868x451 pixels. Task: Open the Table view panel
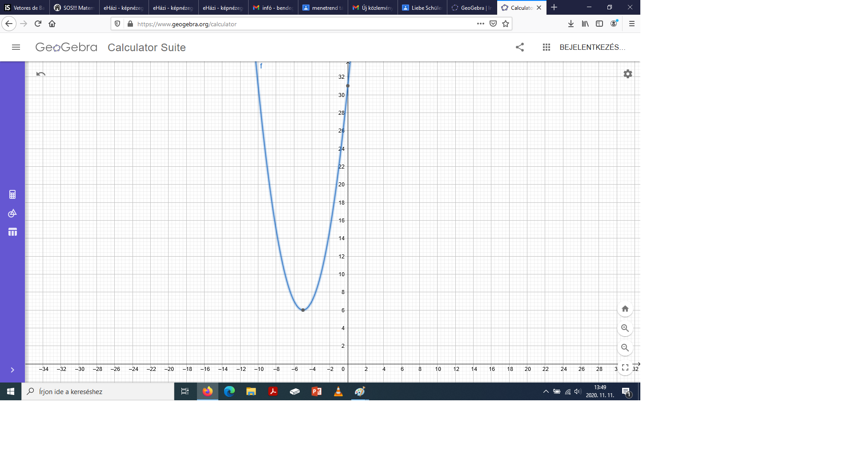[12, 232]
